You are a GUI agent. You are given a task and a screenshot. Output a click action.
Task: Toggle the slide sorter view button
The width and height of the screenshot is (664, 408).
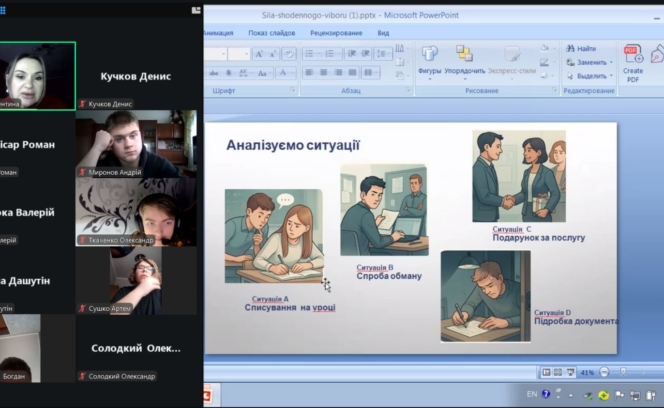pyautogui.click(x=558, y=372)
